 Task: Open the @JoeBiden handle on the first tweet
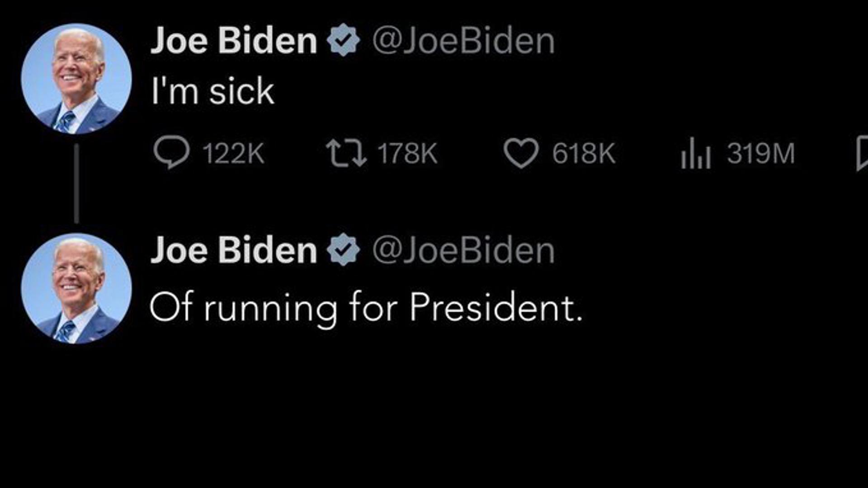463,41
